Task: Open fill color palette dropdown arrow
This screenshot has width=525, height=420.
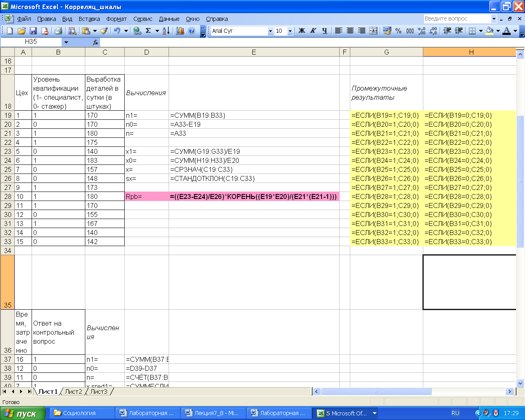Action: tap(498, 31)
